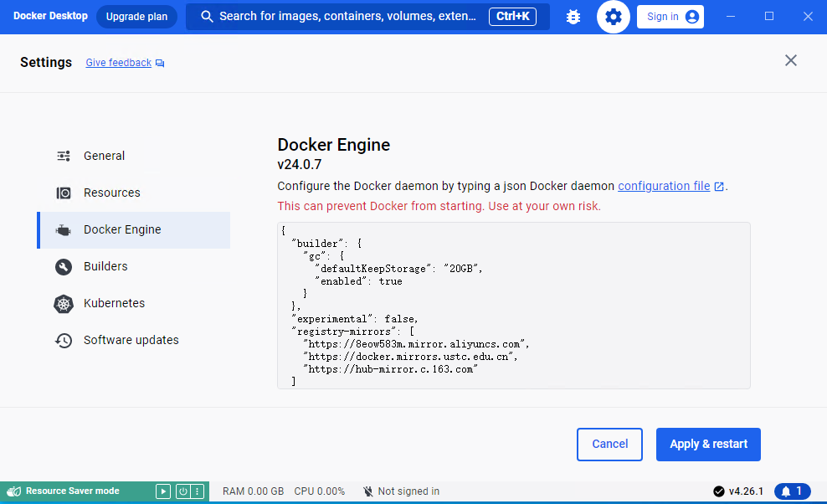
Task: Click the "registry-mirrors" line in editor
Action: coord(353,332)
